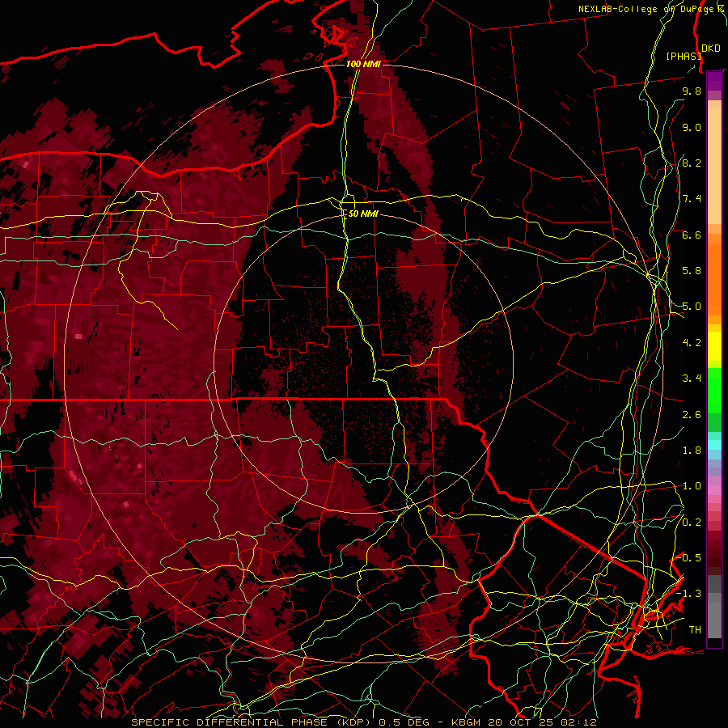Image resolution: width=728 pixels, height=728 pixels.
Task: Click the 2.6 scale label
Action: coord(692,415)
